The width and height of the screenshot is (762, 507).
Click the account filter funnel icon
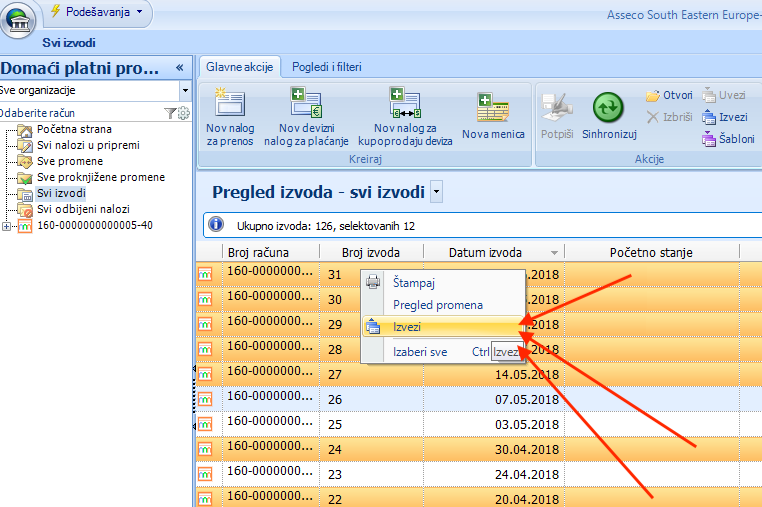point(170,113)
